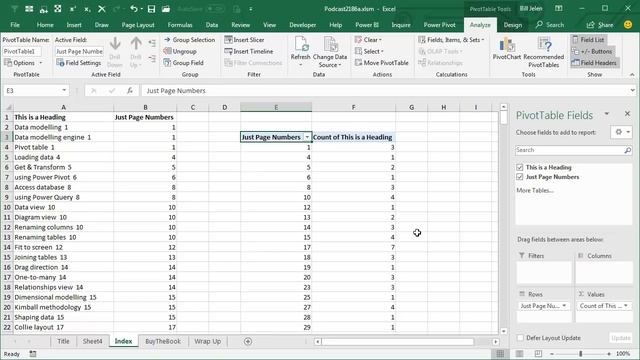This screenshot has width=640, height=360.
Task: Open the Clear dropdown in Actions
Action: tap(368, 40)
